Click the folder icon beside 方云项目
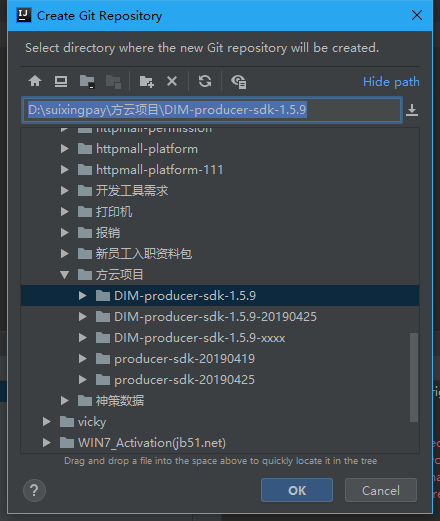 coord(85,275)
